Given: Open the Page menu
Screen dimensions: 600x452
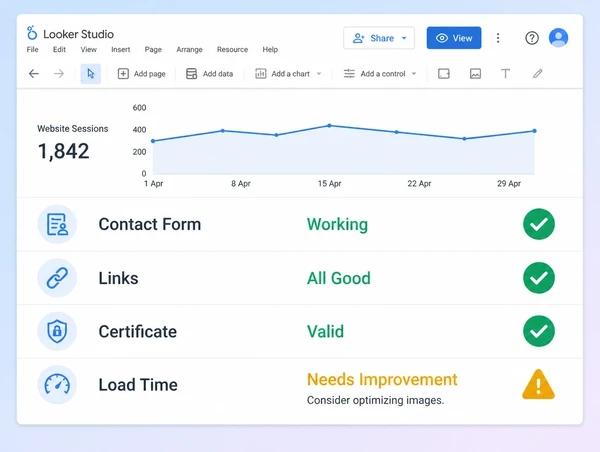Looking at the screenshot, I should pos(153,49).
